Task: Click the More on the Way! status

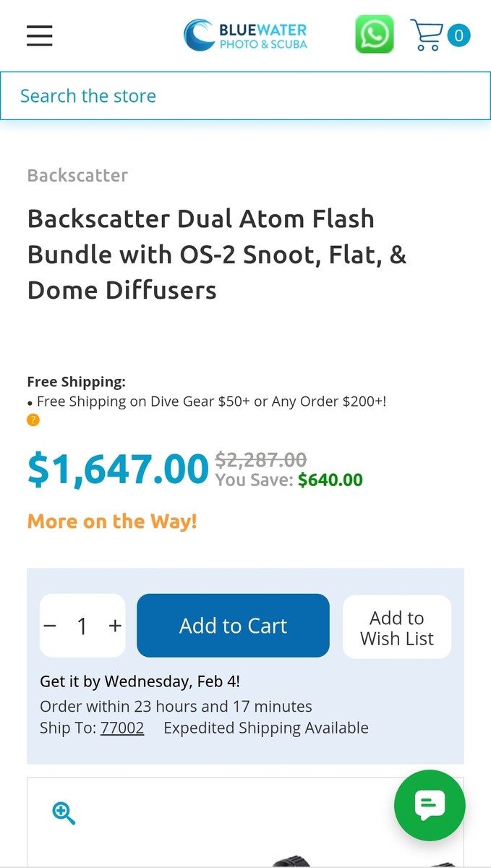Action: (x=112, y=521)
